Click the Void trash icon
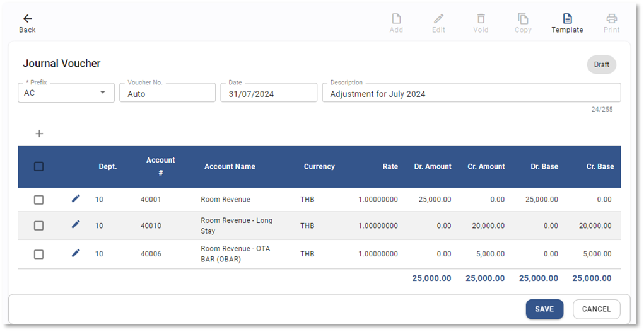Viewport: 644px width, 332px height. click(x=481, y=19)
